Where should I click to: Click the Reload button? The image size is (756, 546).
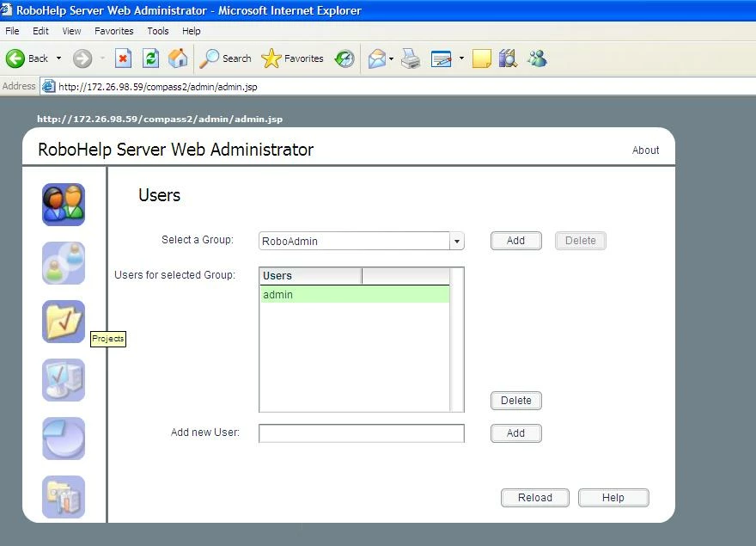click(x=535, y=498)
